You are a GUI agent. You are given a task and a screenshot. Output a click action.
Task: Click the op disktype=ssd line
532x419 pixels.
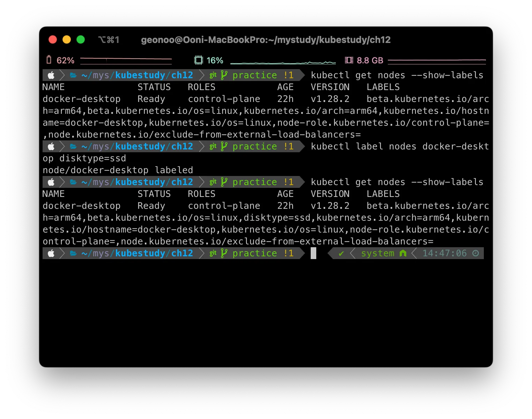pos(84,159)
